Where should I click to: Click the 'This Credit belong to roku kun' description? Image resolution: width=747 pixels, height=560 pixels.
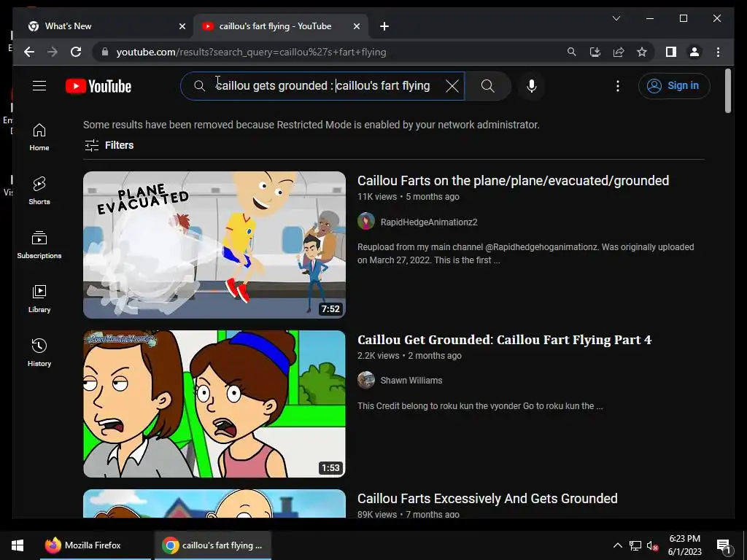click(x=480, y=406)
